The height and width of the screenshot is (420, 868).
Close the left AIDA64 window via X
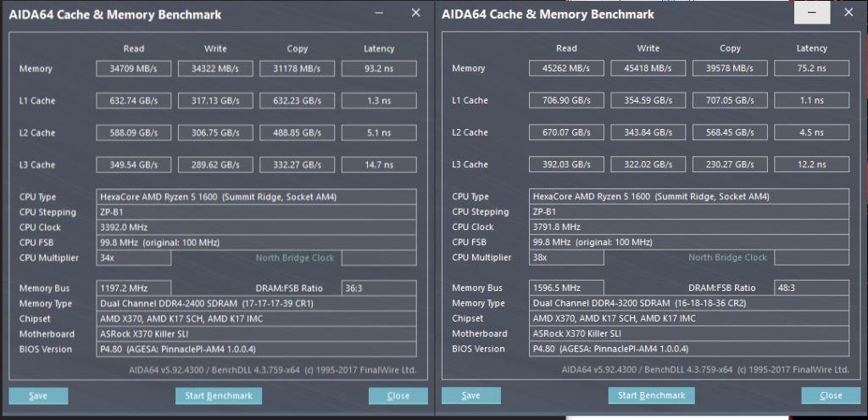[415, 14]
